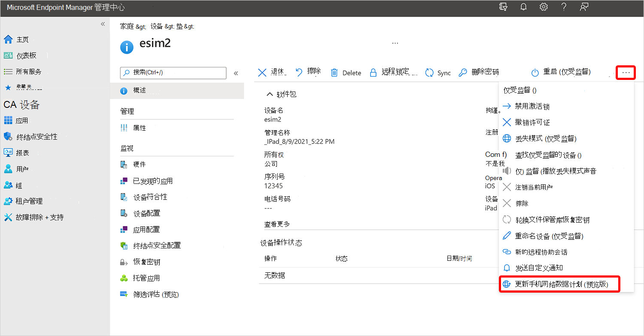Open 所有服务 in the sidebar
The image size is (644, 336).
[x=29, y=72]
